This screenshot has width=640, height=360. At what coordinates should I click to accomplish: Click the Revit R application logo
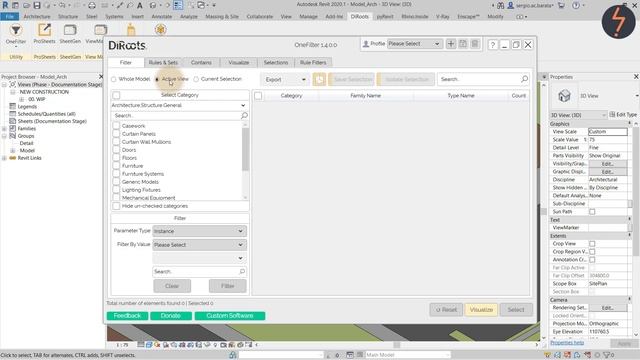[x=5, y=5]
